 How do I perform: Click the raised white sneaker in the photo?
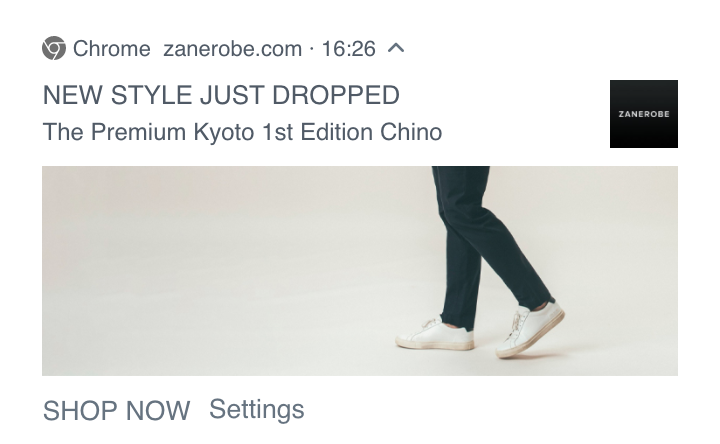530,330
